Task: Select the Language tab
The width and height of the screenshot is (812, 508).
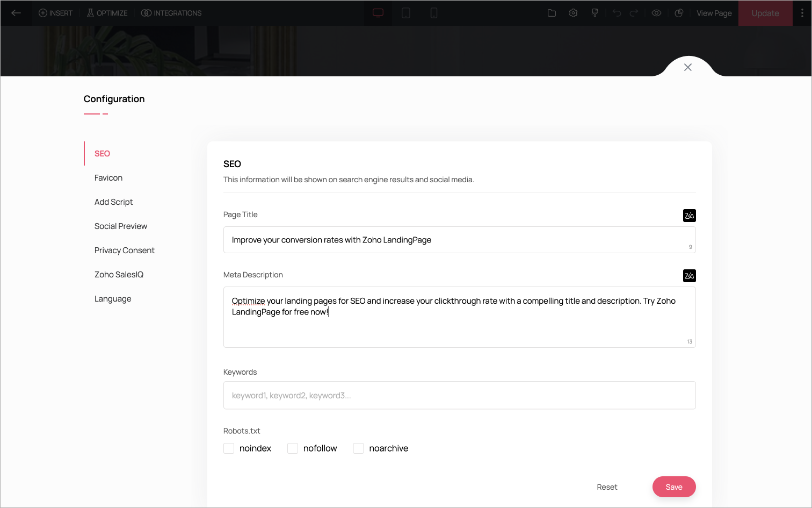Action: tap(113, 299)
